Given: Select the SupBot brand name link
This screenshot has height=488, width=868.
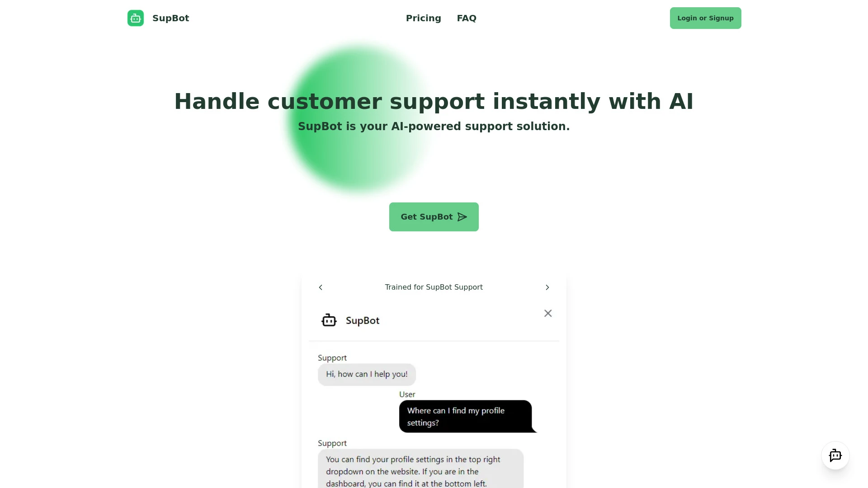Looking at the screenshot, I should [x=157, y=18].
